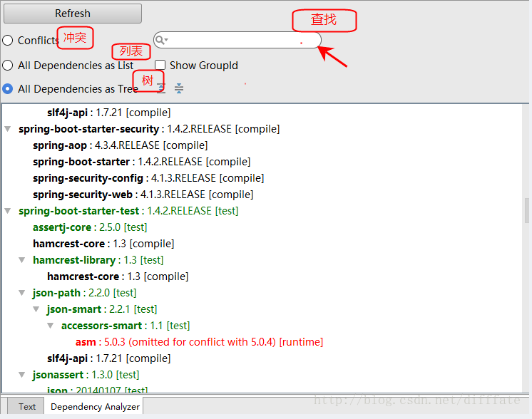This screenshot has width=532, height=419.
Task: Select jsonassert 1.3.0 row text
Action: click(x=86, y=375)
